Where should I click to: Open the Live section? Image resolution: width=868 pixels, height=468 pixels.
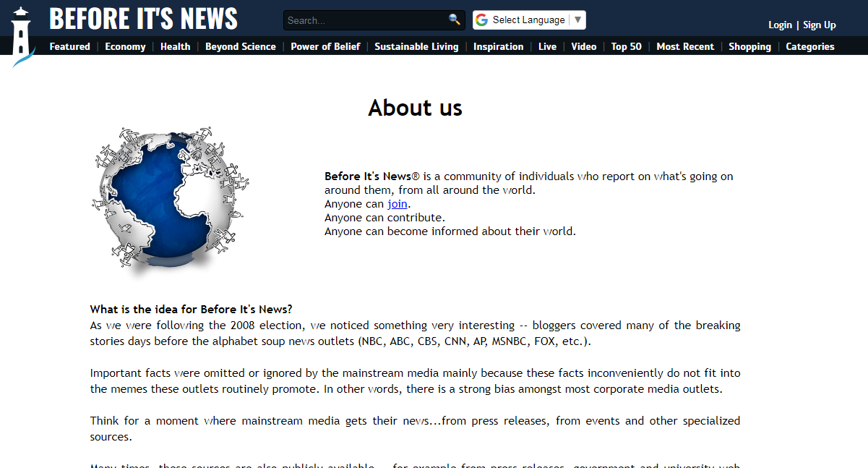click(x=547, y=46)
